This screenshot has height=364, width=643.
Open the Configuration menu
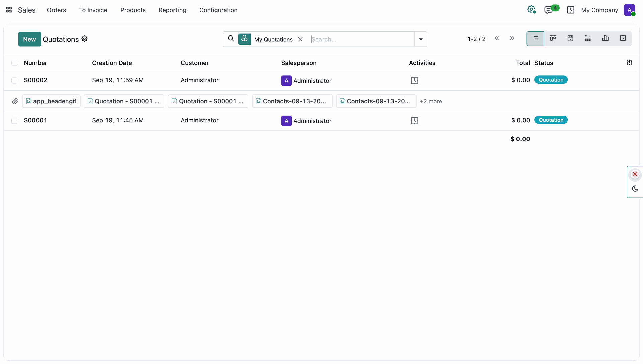click(218, 10)
